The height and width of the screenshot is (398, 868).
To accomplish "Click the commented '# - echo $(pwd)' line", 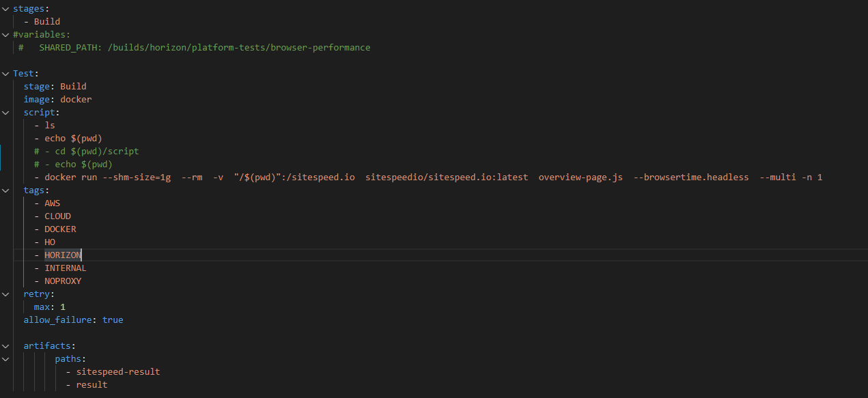I will (x=73, y=165).
